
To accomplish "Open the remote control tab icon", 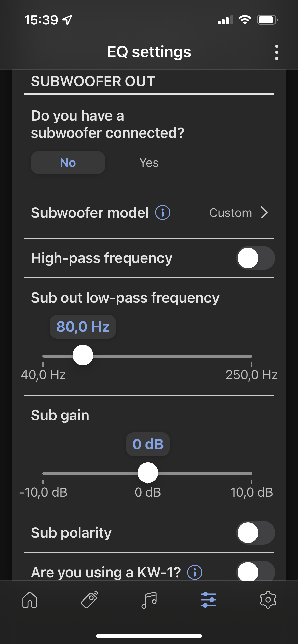I will 89,600.
